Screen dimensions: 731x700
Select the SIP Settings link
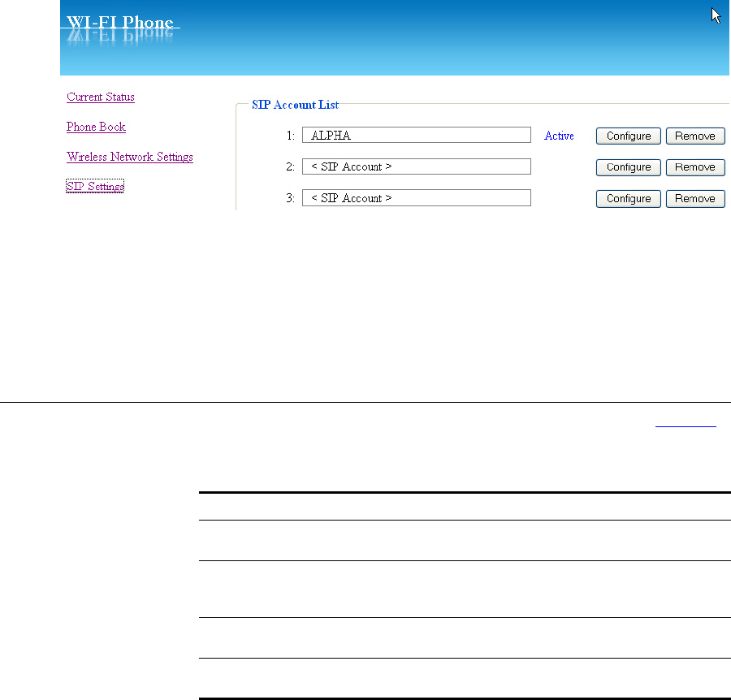tap(95, 187)
